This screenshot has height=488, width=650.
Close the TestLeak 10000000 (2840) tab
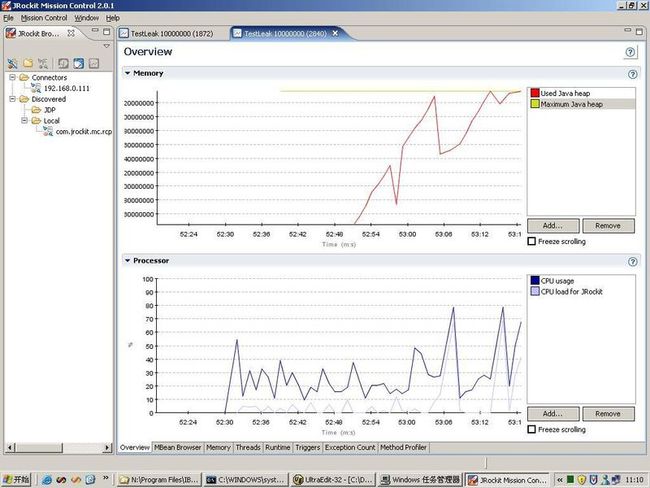[x=335, y=33]
